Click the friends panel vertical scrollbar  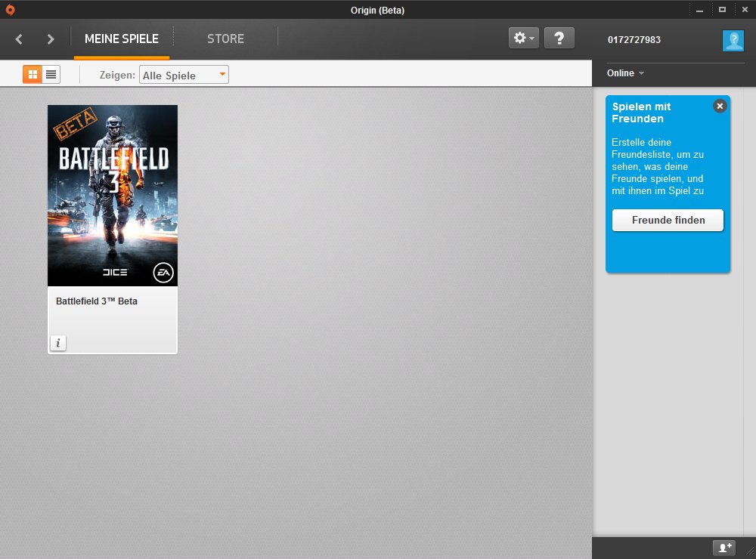point(749,311)
